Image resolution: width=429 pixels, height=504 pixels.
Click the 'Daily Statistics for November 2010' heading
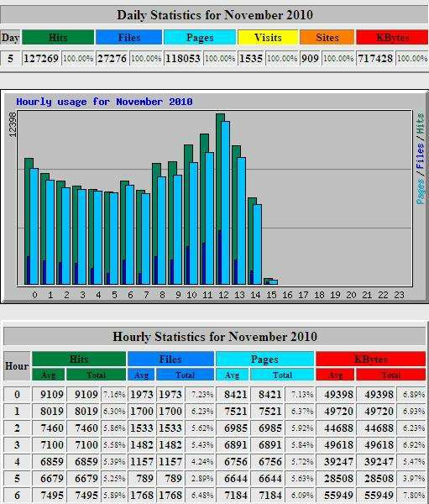tap(215, 15)
